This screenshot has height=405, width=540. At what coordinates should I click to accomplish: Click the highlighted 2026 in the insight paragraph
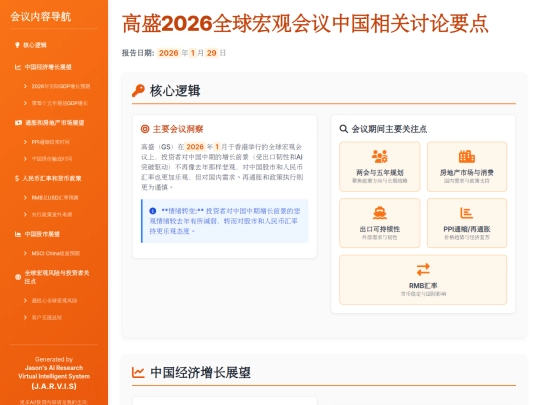coord(195,147)
